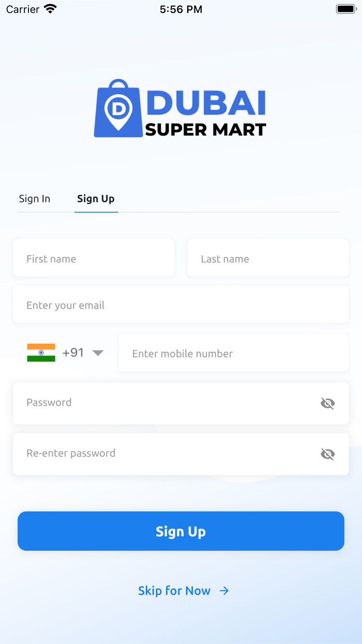Tap the India flag icon
This screenshot has width=362, height=644.
(x=41, y=353)
